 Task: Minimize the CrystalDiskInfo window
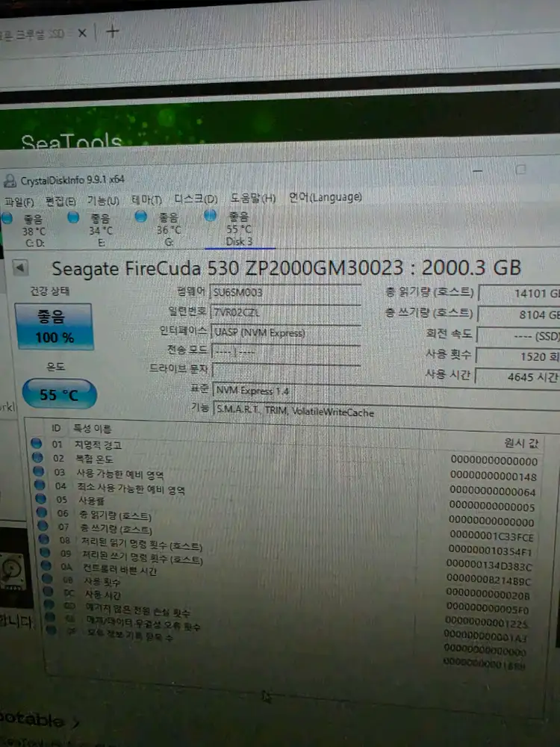[x=478, y=170]
